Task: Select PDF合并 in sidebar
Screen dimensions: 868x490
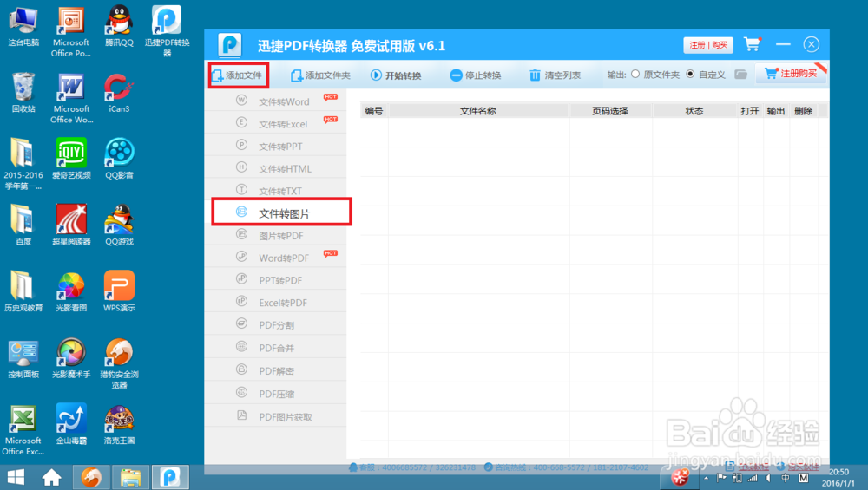Action: 276,348
